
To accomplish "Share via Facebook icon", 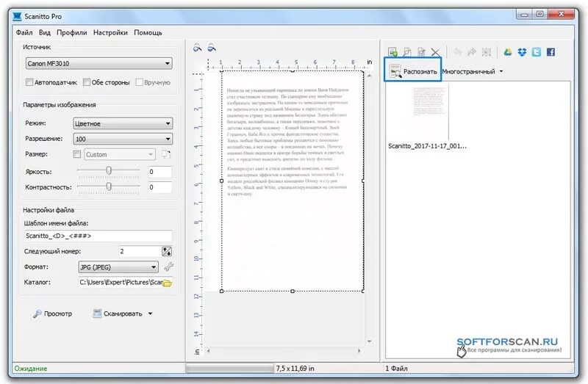I will pyautogui.click(x=551, y=52).
